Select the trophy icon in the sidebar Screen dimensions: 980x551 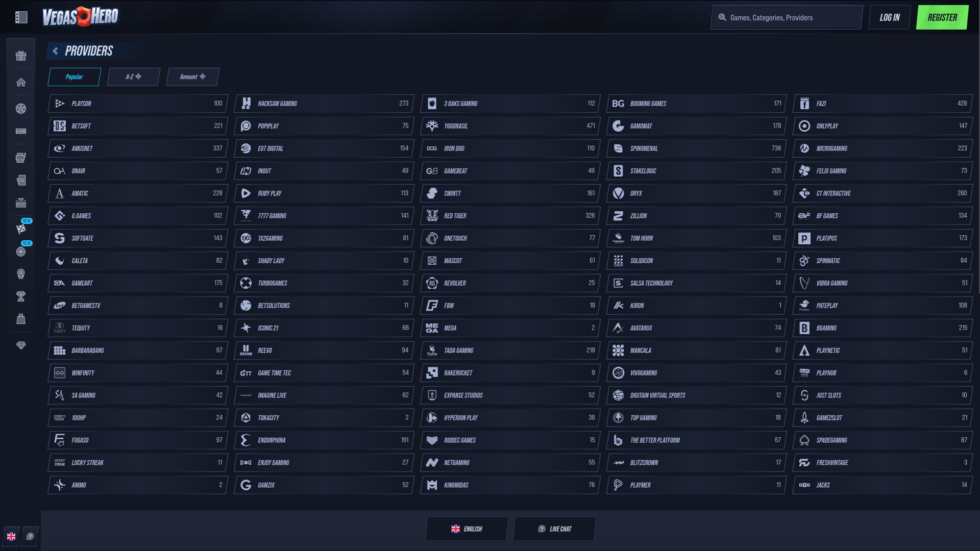(20, 296)
